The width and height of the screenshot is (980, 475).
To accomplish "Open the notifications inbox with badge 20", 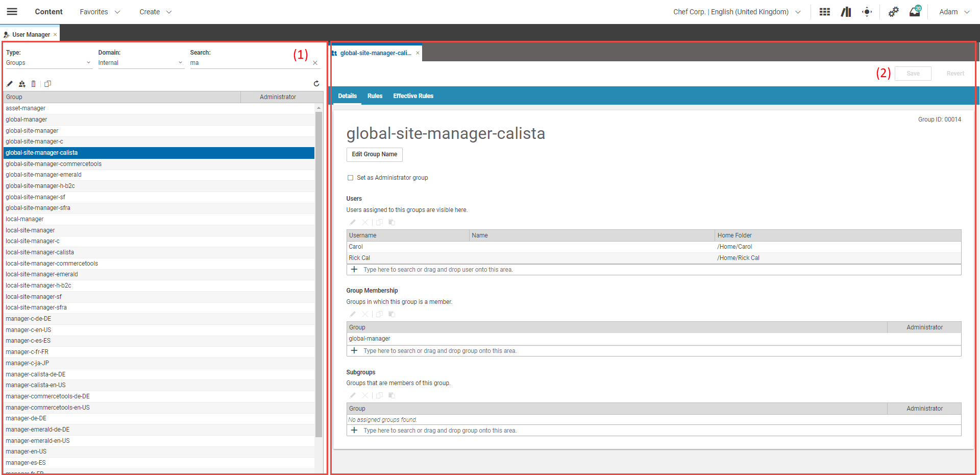I will (x=914, y=12).
